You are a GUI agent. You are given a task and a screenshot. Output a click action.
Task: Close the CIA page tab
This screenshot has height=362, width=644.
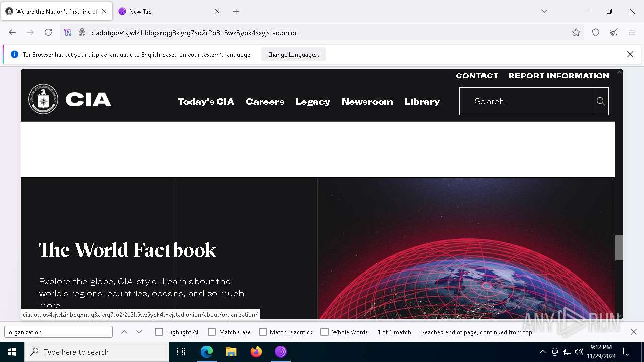coord(104,11)
